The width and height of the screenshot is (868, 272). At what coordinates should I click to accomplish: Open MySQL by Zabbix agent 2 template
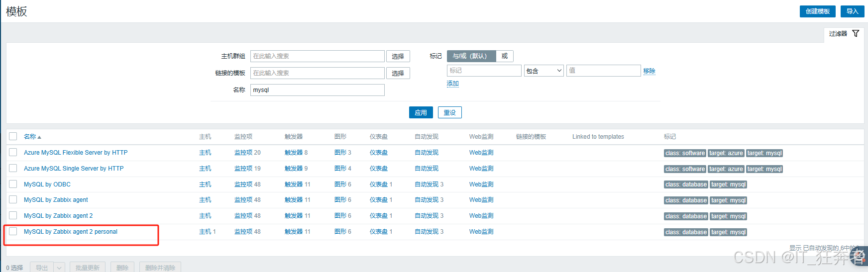click(58, 216)
